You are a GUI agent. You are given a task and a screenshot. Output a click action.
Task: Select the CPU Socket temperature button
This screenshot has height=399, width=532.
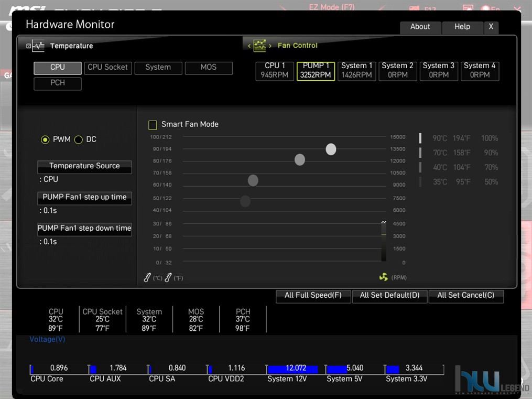pos(108,68)
